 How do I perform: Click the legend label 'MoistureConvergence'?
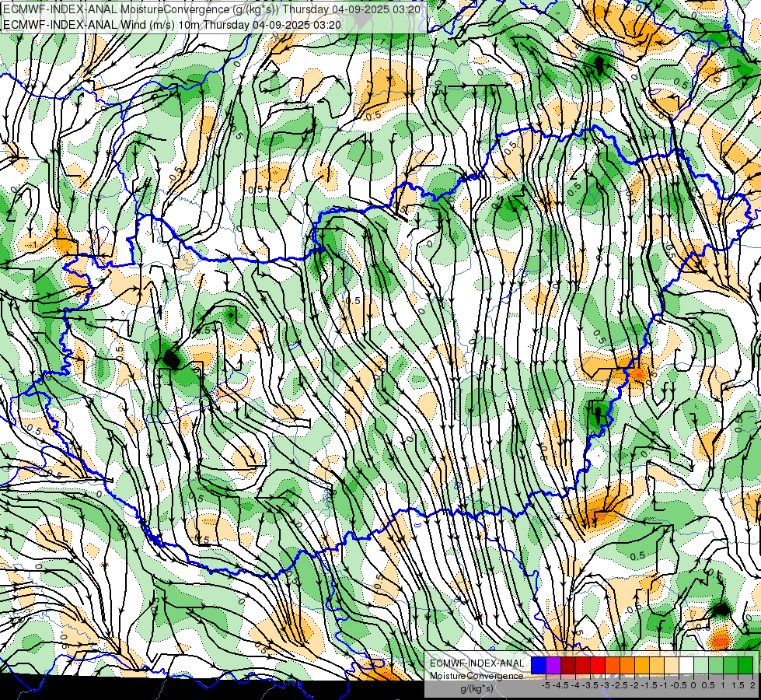pos(476,676)
